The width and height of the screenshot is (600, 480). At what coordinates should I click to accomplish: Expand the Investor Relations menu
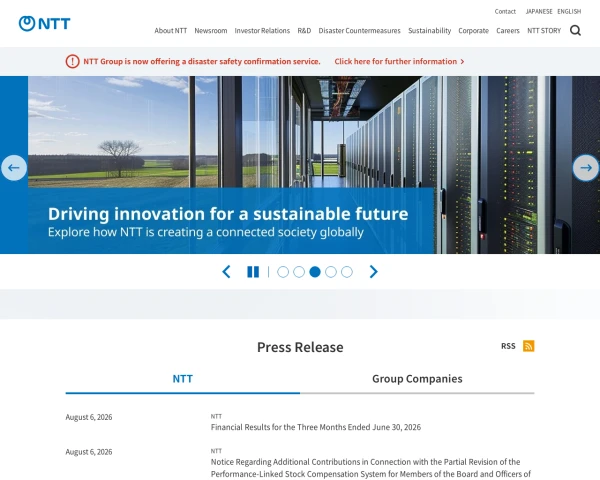click(x=262, y=31)
